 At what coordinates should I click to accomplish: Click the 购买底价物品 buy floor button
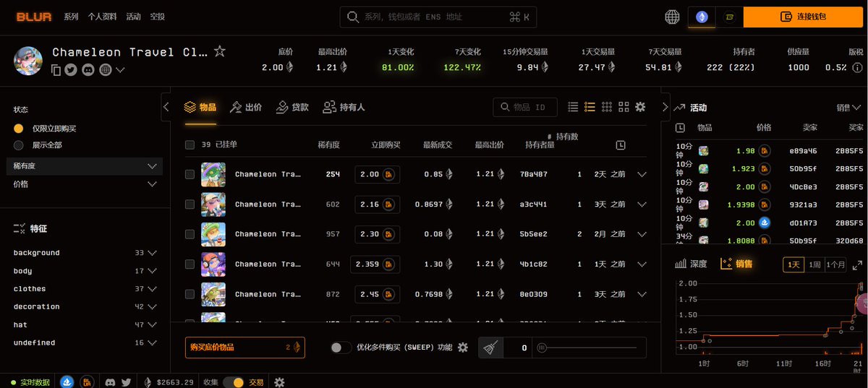click(244, 348)
